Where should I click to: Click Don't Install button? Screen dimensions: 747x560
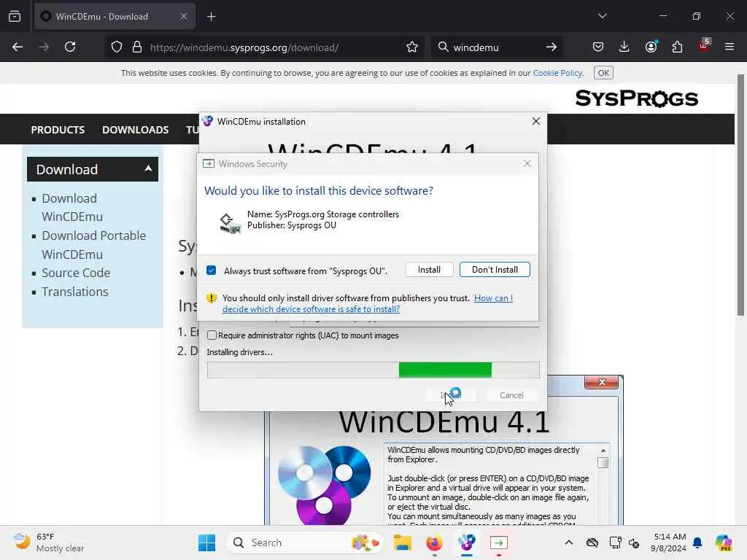click(x=495, y=270)
